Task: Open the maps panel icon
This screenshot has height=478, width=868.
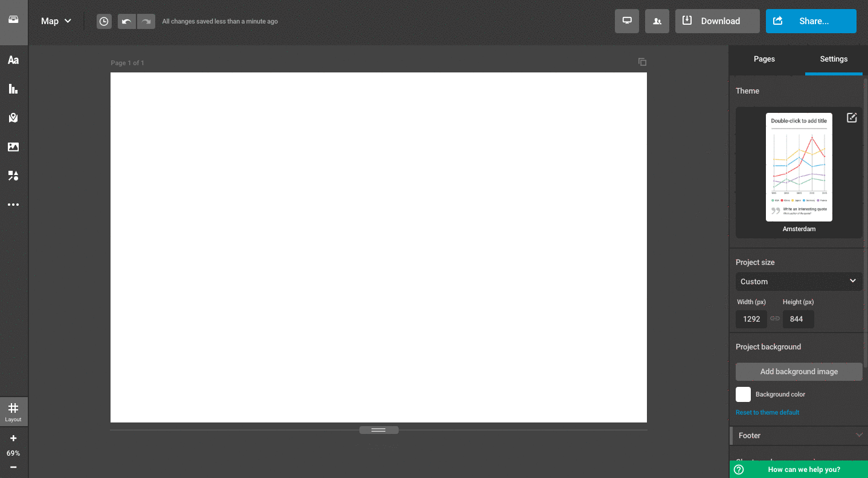Action: pyautogui.click(x=13, y=118)
